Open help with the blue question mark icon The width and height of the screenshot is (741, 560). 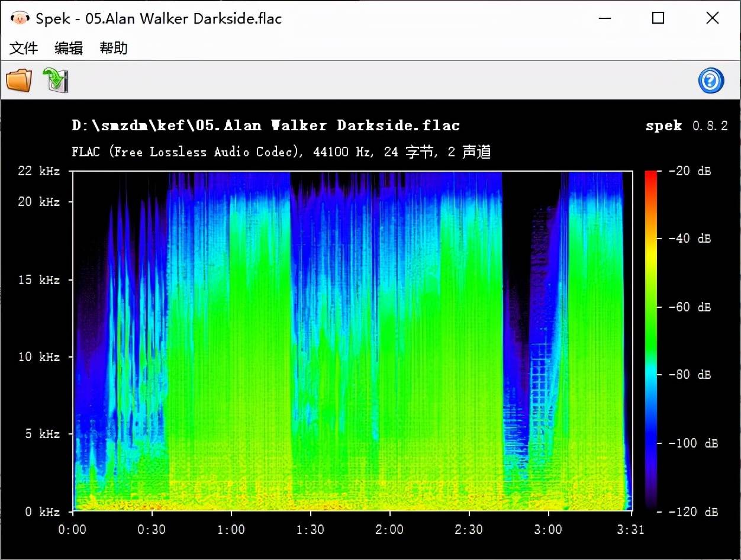click(x=711, y=81)
